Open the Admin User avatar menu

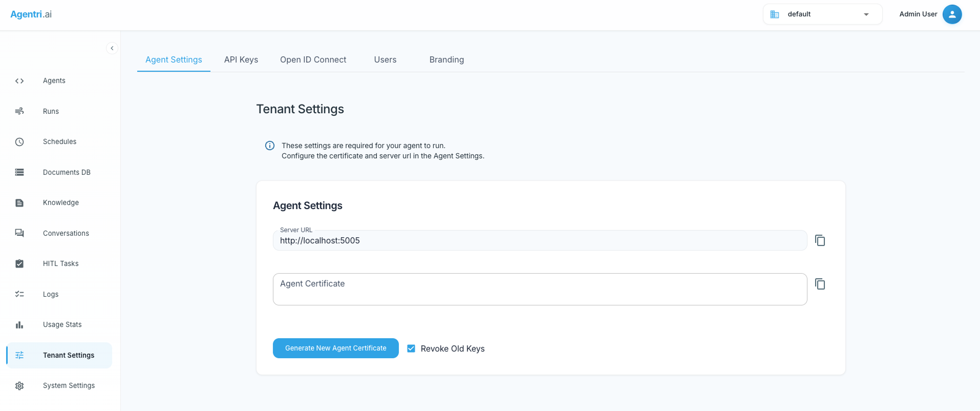click(x=952, y=14)
